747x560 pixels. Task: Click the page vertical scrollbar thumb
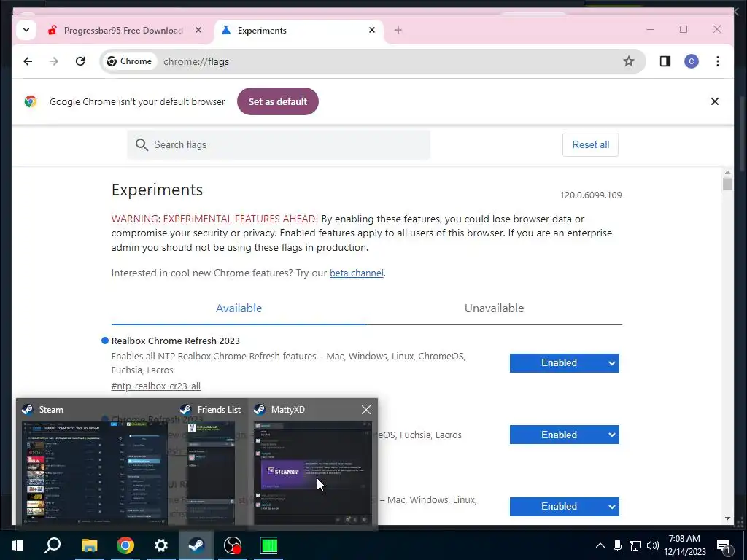(727, 184)
